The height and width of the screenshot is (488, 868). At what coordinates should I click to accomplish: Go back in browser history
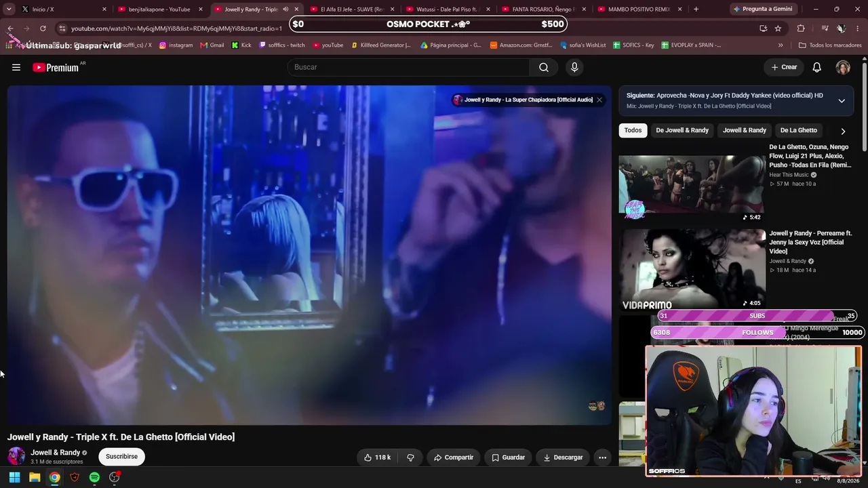10,28
